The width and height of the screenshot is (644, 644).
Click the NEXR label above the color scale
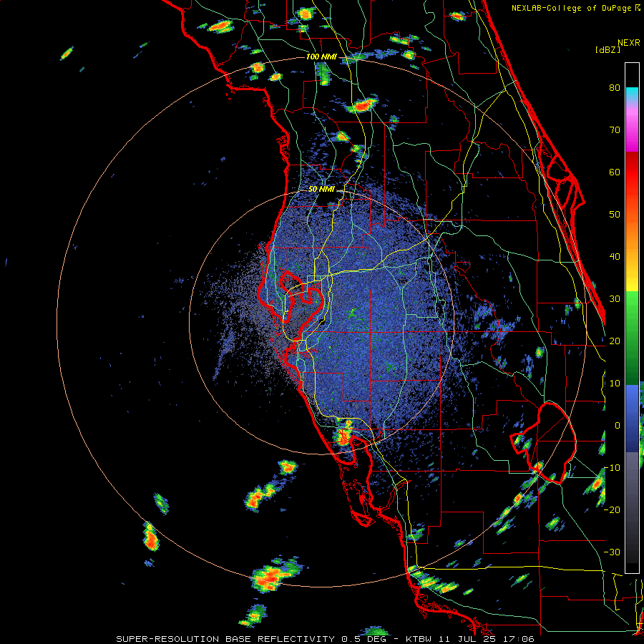(629, 43)
